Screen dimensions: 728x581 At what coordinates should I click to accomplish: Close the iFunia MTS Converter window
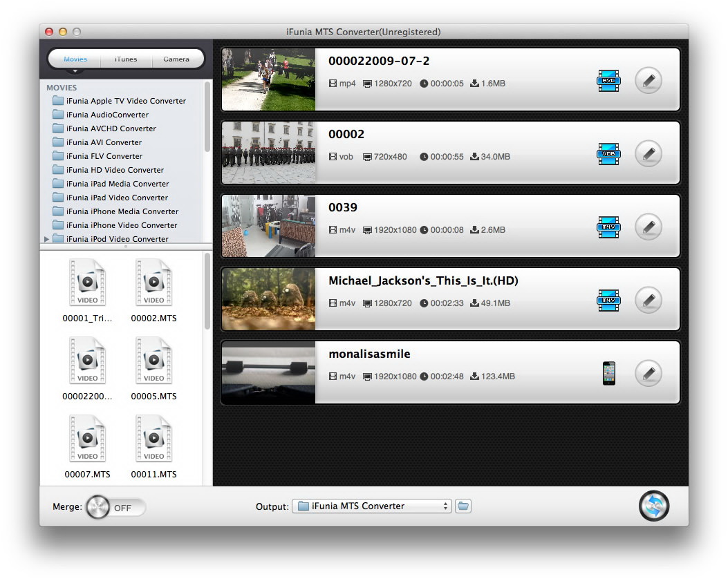(49, 32)
